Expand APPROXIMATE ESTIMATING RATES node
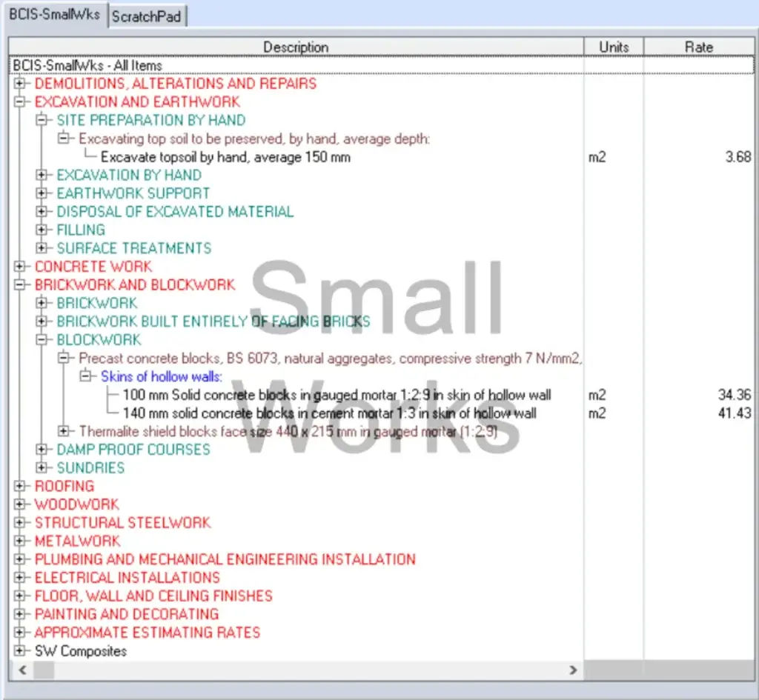Screen dimensions: 759x700 click(19, 633)
